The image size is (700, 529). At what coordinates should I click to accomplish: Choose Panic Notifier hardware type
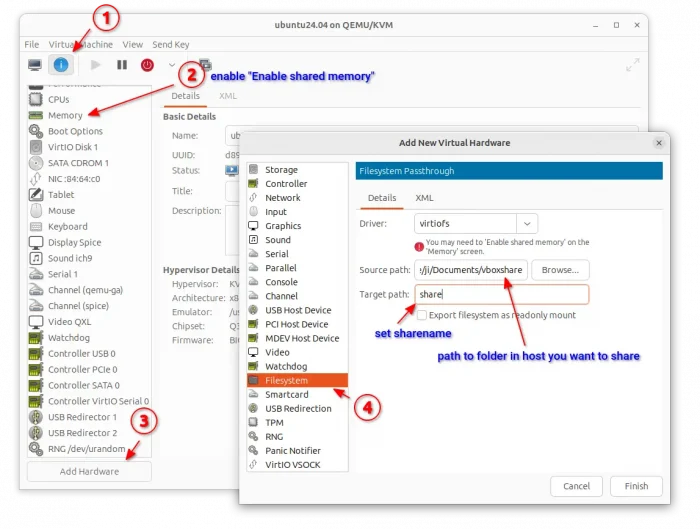point(297,451)
